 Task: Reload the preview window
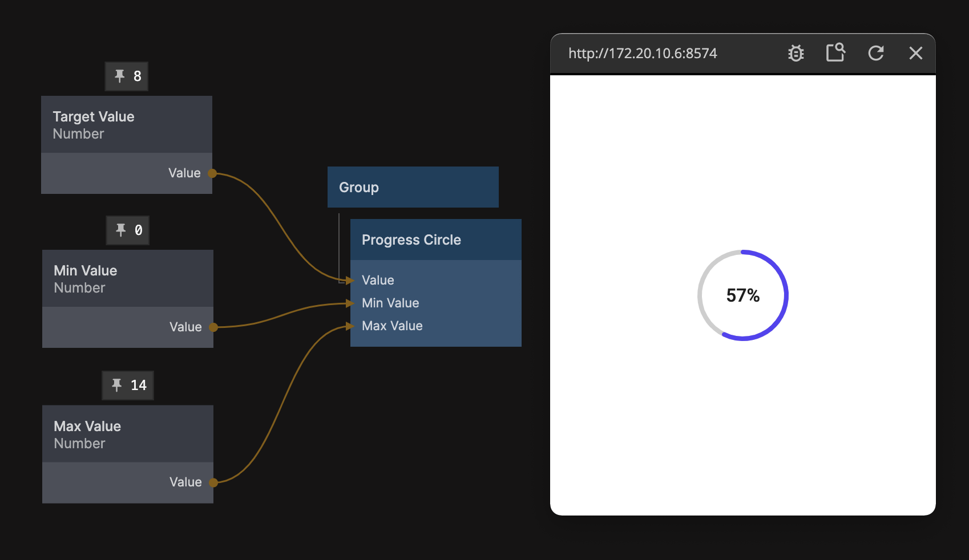pyautogui.click(x=876, y=53)
